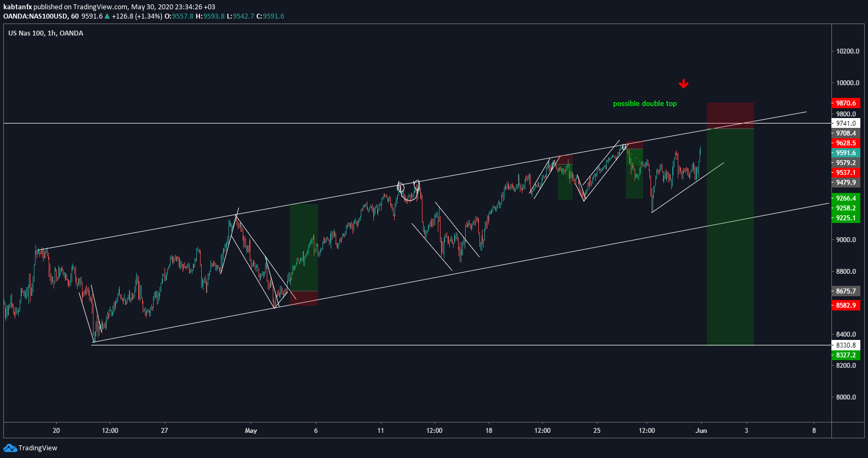Click the 9537.1 red price label
Image resolution: width=868 pixels, height=458 pixels.
click(x=846, y=173)
